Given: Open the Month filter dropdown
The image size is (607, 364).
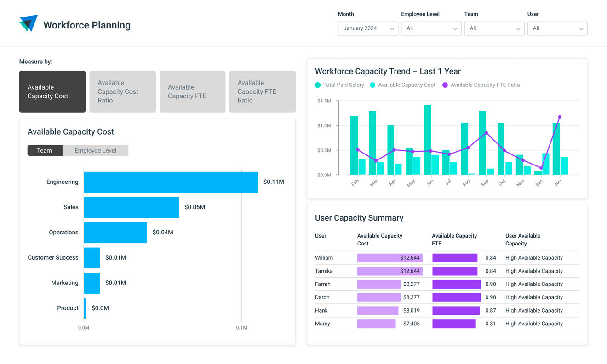Looking at the screenshot, I should tap(368, 28).
